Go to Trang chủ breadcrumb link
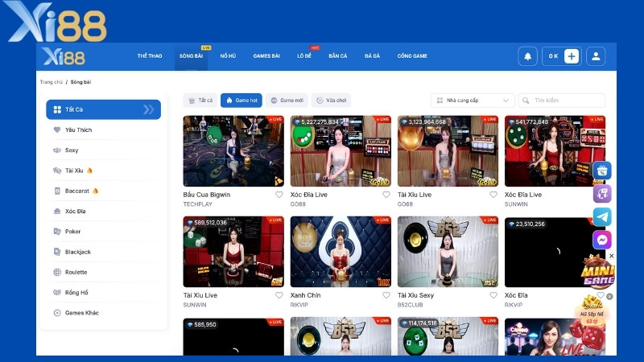Screen dimensions: 644x362 (x=52, y=82)
